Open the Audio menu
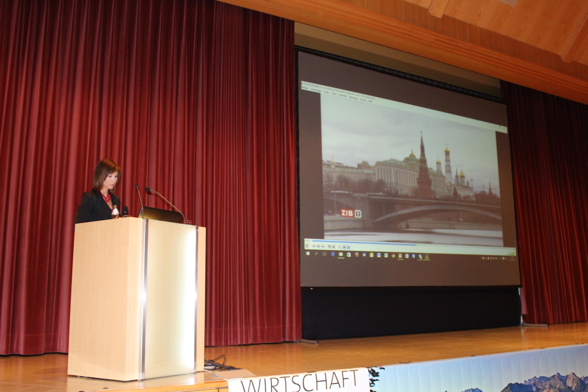 click(326, 92)
